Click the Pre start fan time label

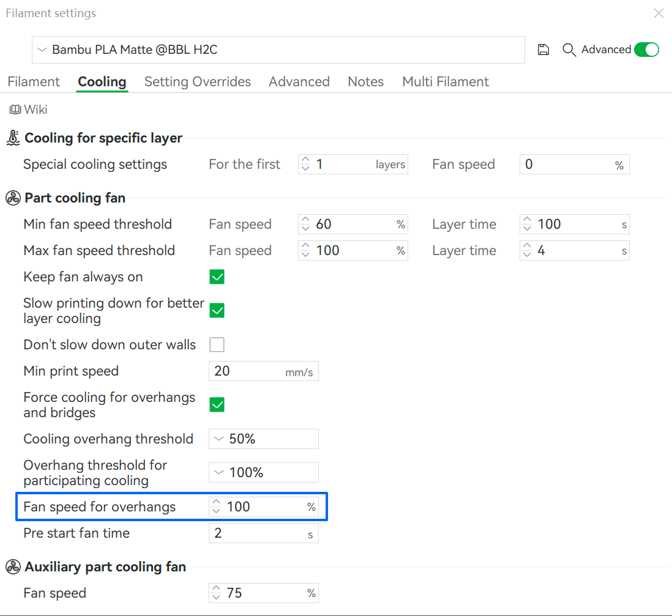pos(77,533)
